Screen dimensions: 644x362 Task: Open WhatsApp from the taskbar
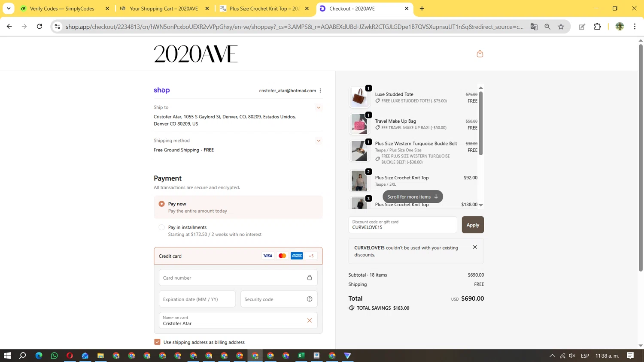point(54,356)
